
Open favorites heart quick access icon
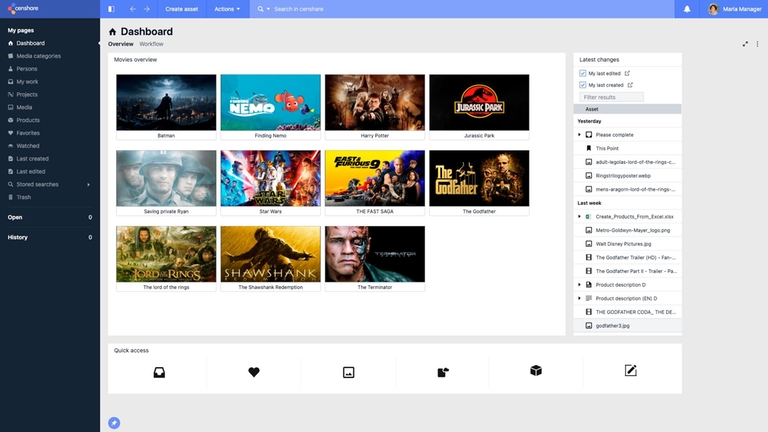(254, 372)
